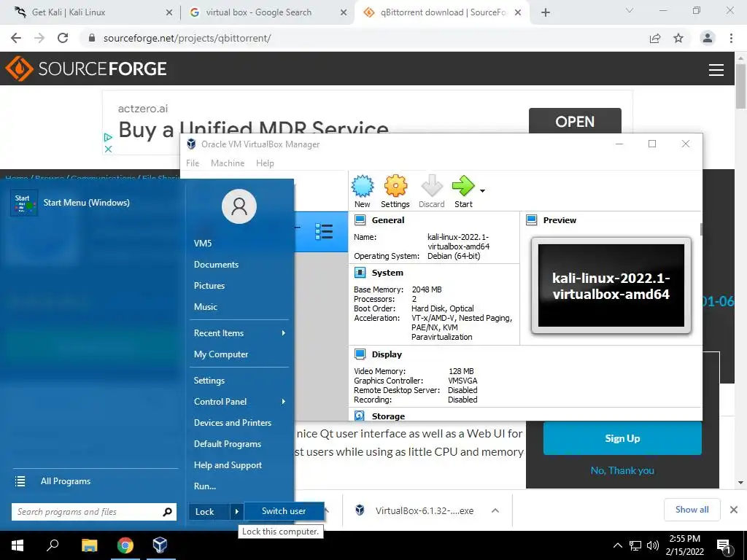747x560 pixels.
Task: Open the File menu in VirtualBox
Action: pos(193,163)
